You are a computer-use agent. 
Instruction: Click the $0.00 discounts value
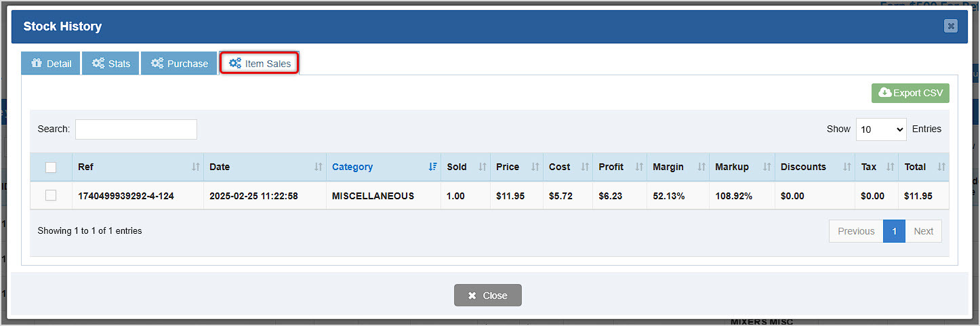(792, 196)
